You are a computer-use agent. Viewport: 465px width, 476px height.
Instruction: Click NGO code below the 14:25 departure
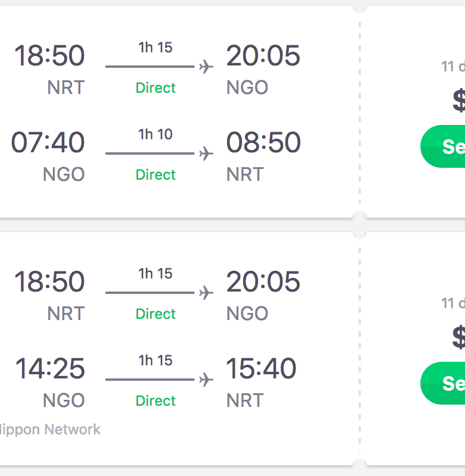coord(64,401)
